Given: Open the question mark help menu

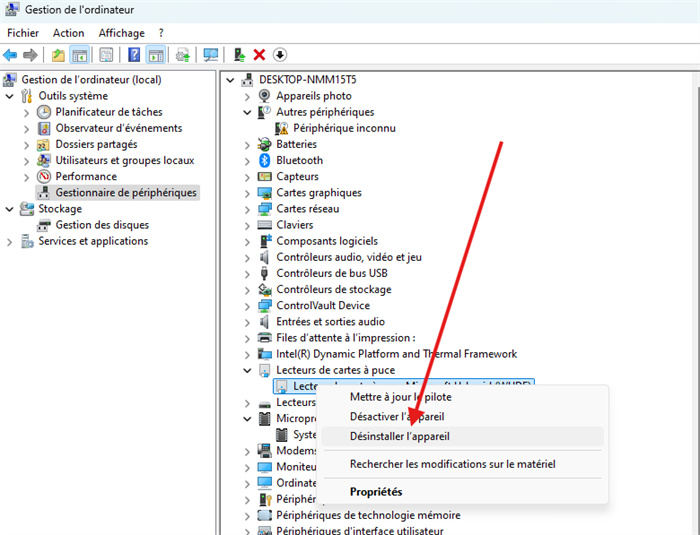Looking at the screenshot, I should 161,33.
